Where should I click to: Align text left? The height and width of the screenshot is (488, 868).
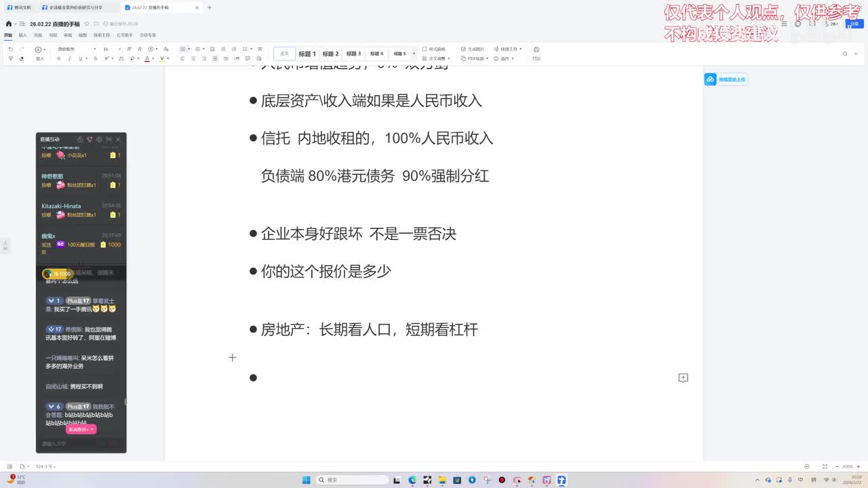182,58
